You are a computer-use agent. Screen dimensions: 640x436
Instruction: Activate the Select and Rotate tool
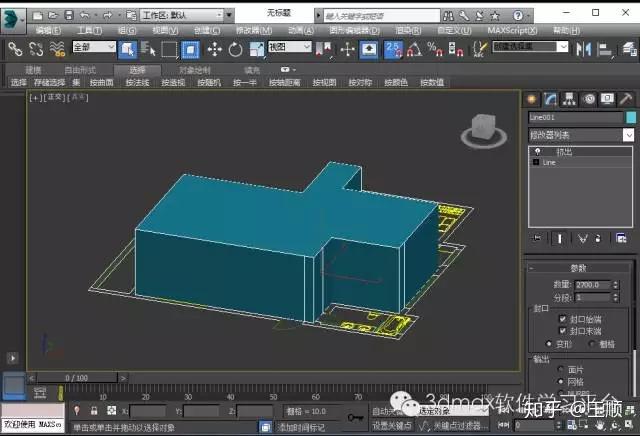pos(236,49)
